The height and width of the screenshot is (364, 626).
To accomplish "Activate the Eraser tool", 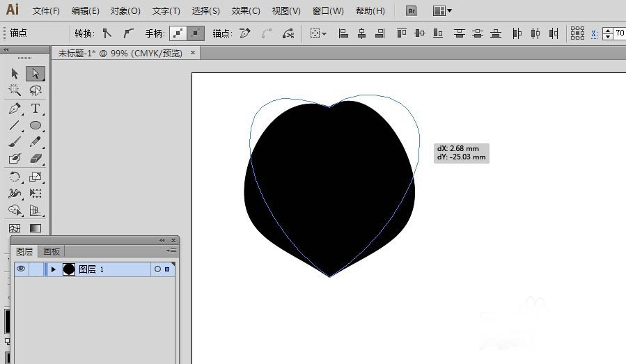I will [x=36, y=159].
